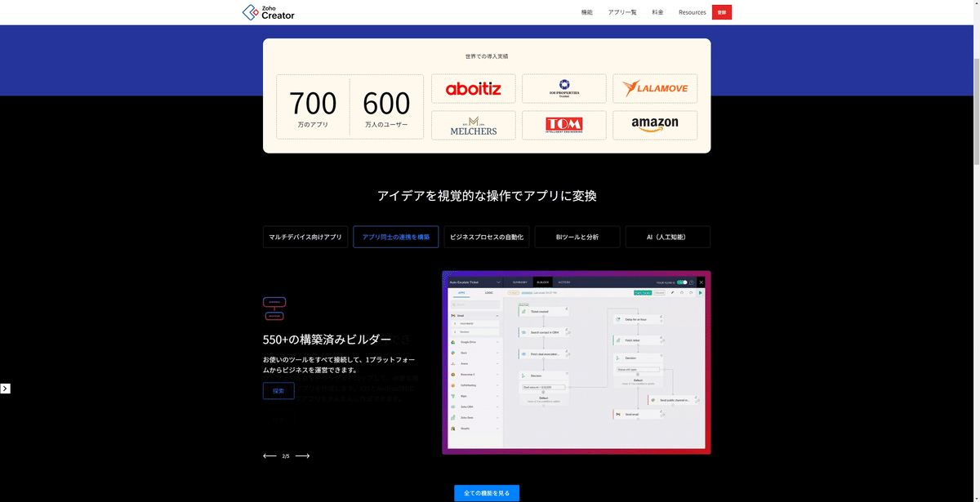Viewport: 980px width, 502px height.
Task: Click the Ticket created trigger node
Action: (x=544, y=311)
